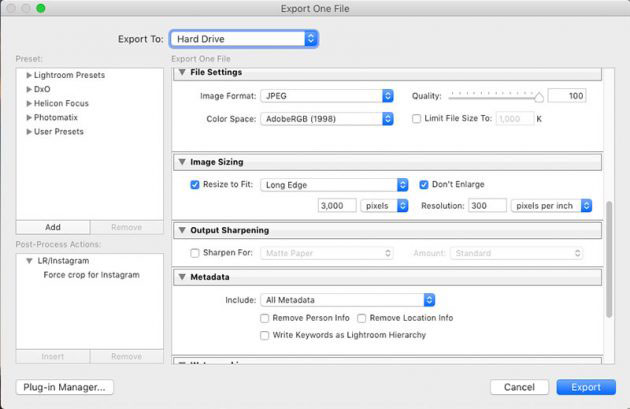Open the pixels per inch dropdown
This screenshot has width=630, height=409.
[551, 206]
